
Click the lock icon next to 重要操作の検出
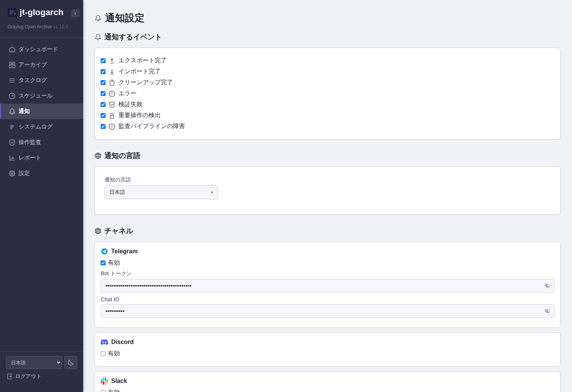(112, 116)
